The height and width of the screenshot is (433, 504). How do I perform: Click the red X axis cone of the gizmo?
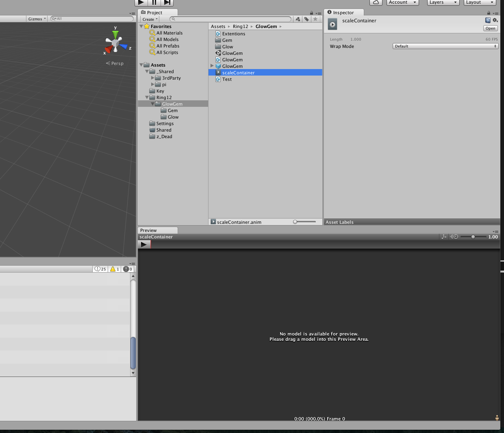(108, 50)
